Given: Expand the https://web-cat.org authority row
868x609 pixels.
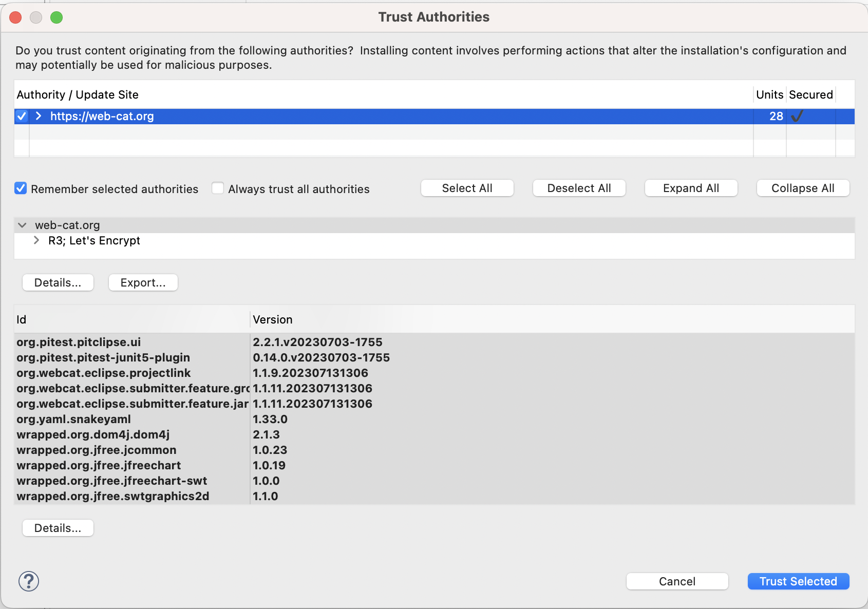Looking at the screenshot, I should [39, 117].
